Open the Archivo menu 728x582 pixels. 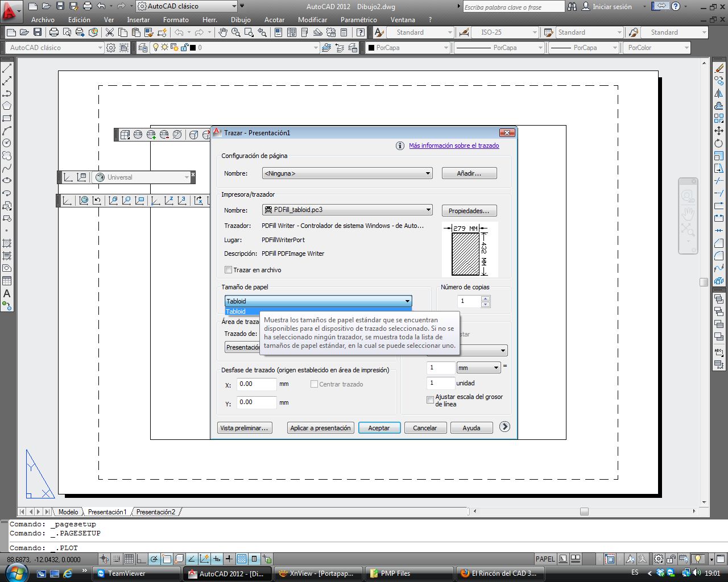coord(43,19)
